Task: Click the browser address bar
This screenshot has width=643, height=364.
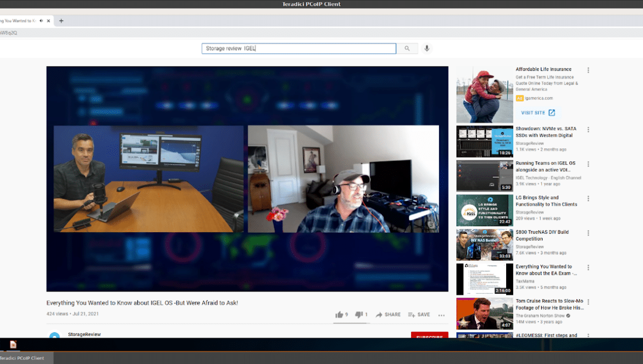Action: point(321,33)
